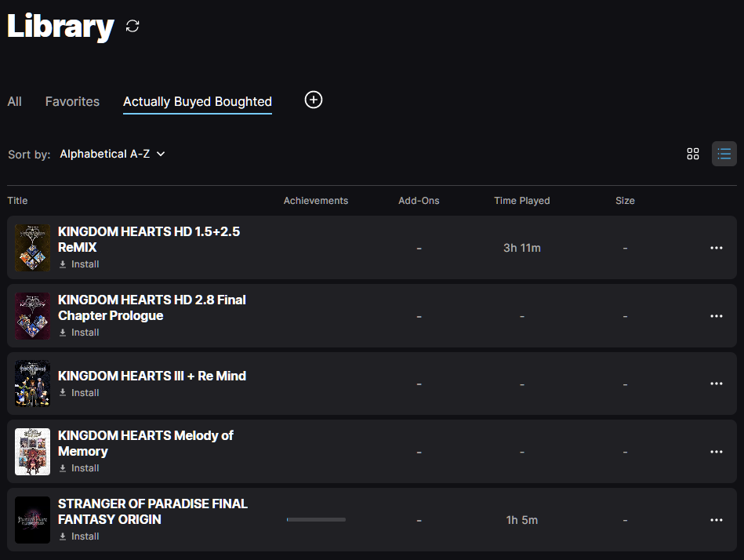Click STRANGER OF PARADISE achievements progress bar
The height and width of the screenshot is (560, 744).
316,520
